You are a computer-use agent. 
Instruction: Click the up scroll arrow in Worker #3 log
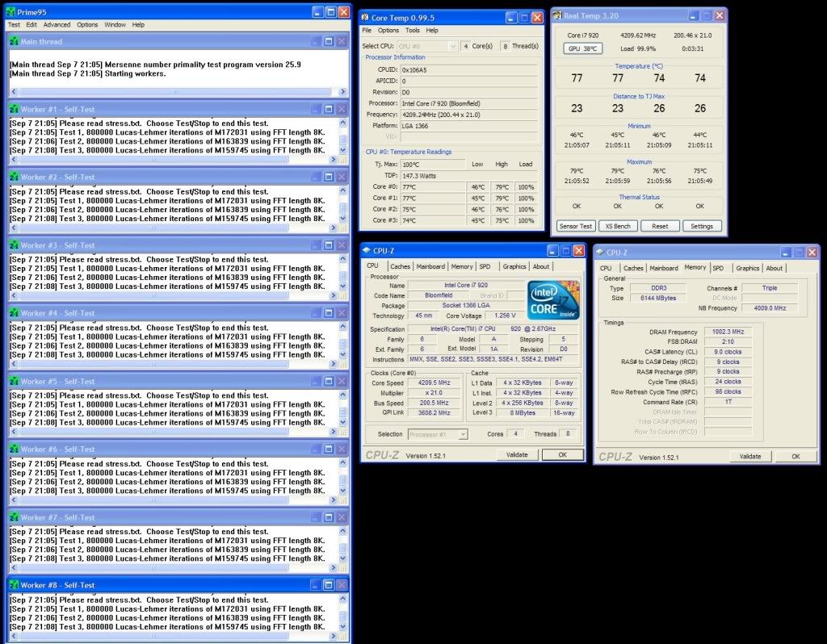click(x=342, y=259)
